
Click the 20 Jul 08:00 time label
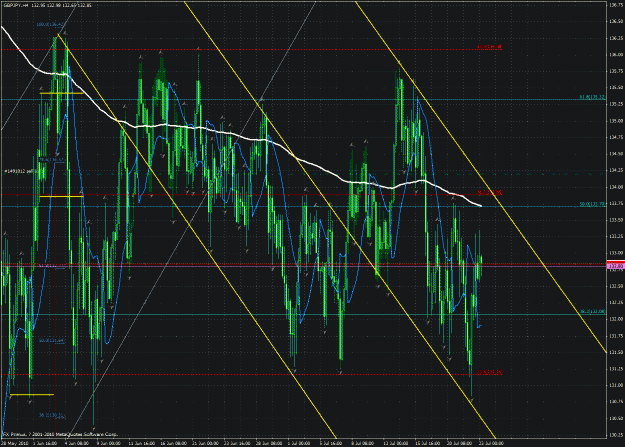point(460,443)
